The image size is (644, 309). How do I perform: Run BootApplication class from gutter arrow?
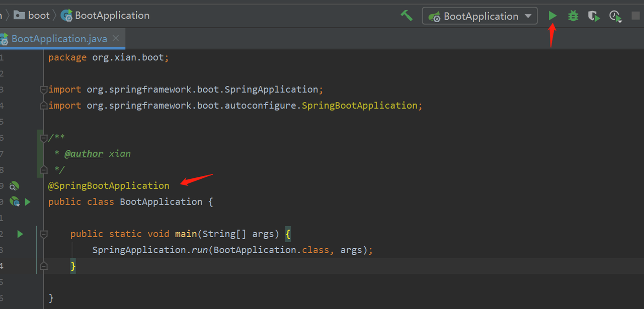28,202
